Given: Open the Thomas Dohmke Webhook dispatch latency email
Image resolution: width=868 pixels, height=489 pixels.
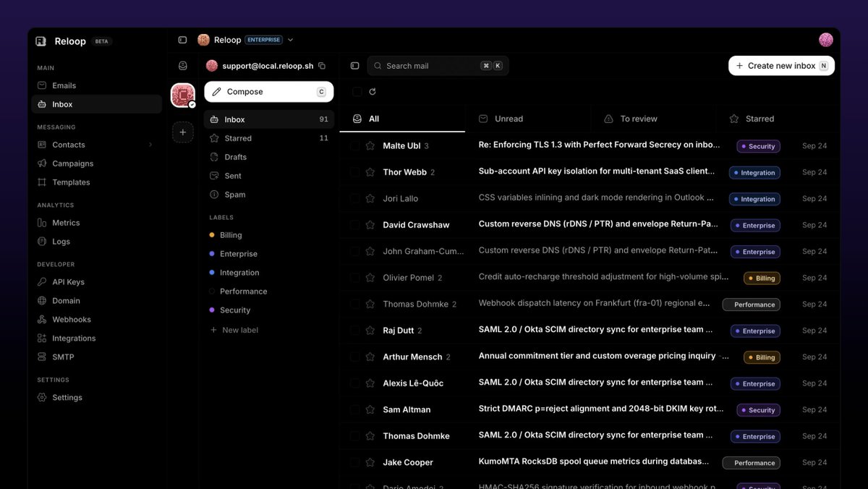Looking at the screenshot, I should tap(590, 304).
